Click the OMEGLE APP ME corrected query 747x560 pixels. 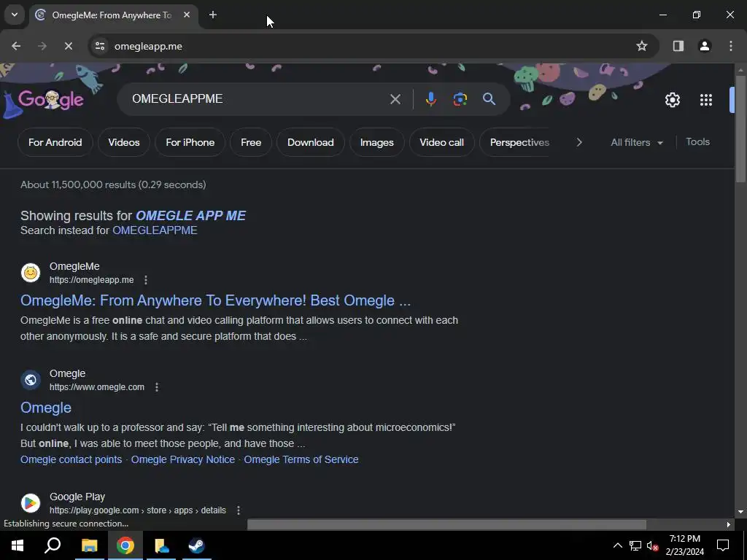190,216
